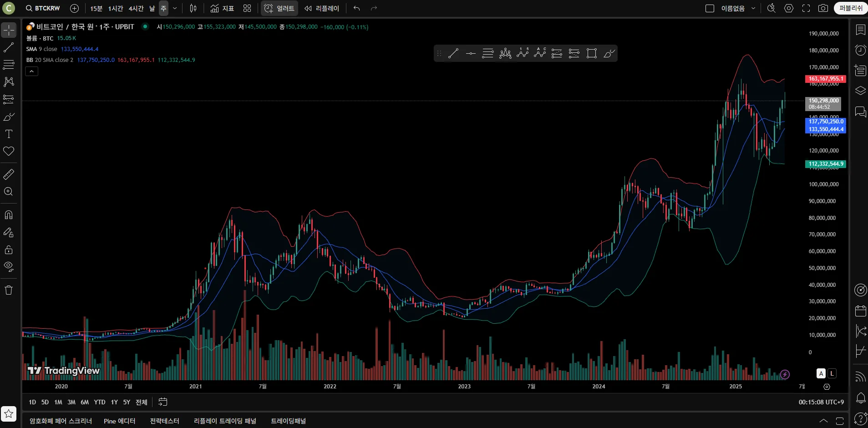
Task: Click the layout checkbox next to 이름없음
Action: pos(710,8)
